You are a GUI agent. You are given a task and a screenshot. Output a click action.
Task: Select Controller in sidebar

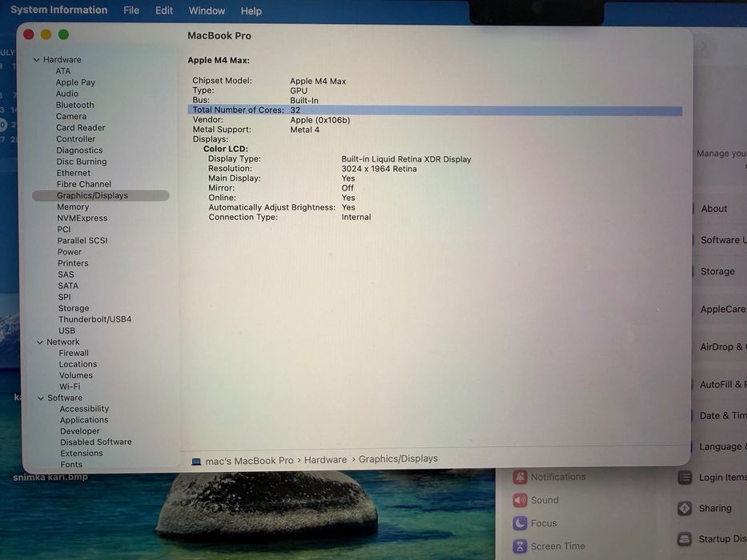coord(75,139)
